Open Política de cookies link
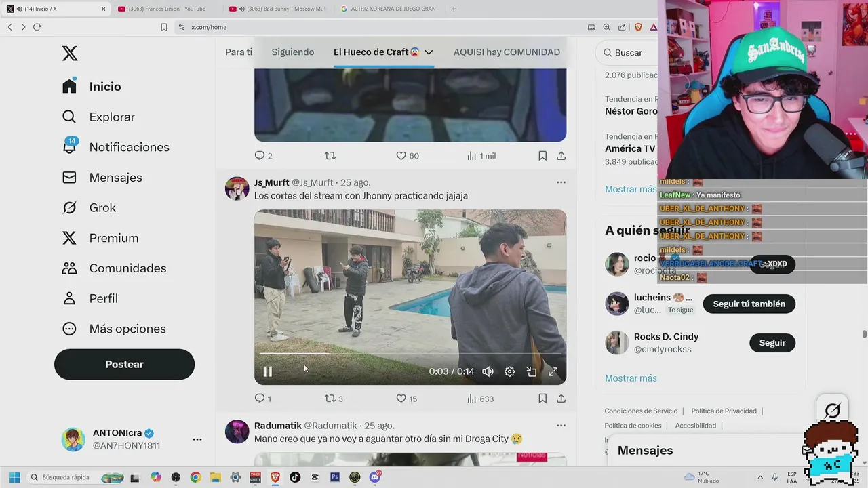Screen dimensions: 868x488 633,426
